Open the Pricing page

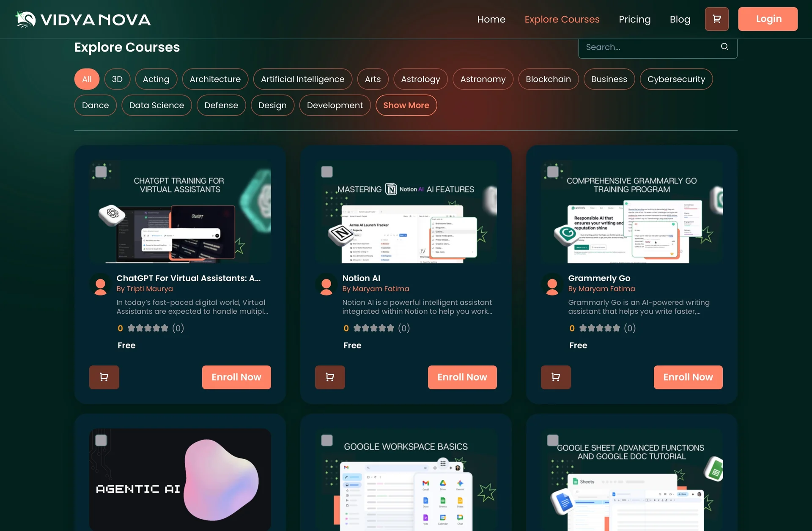pyautogui.click(x=634, y=19)
